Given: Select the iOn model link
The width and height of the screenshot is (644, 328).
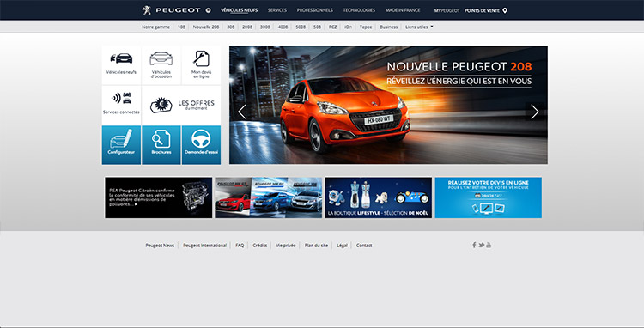Looking at the screenshot, I should [349, 27].
